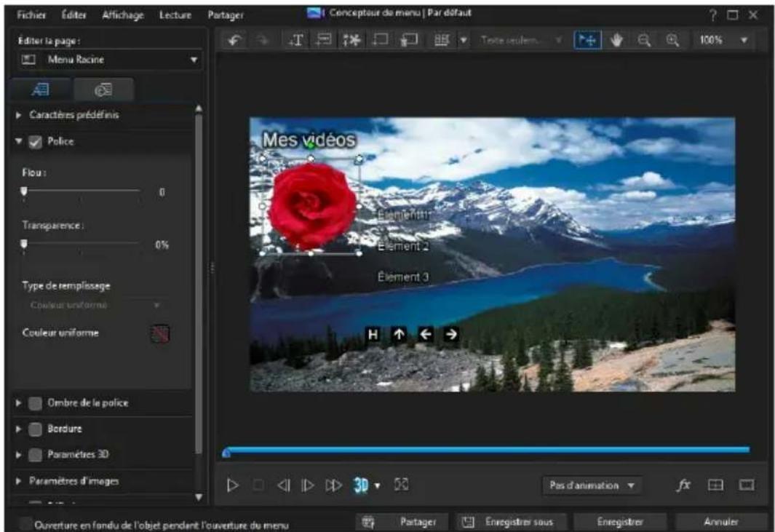Screen dimensions: 775x532
Task: Enable the Bordure checkbox
Action: pyautogui.click(x=34, y=429)
